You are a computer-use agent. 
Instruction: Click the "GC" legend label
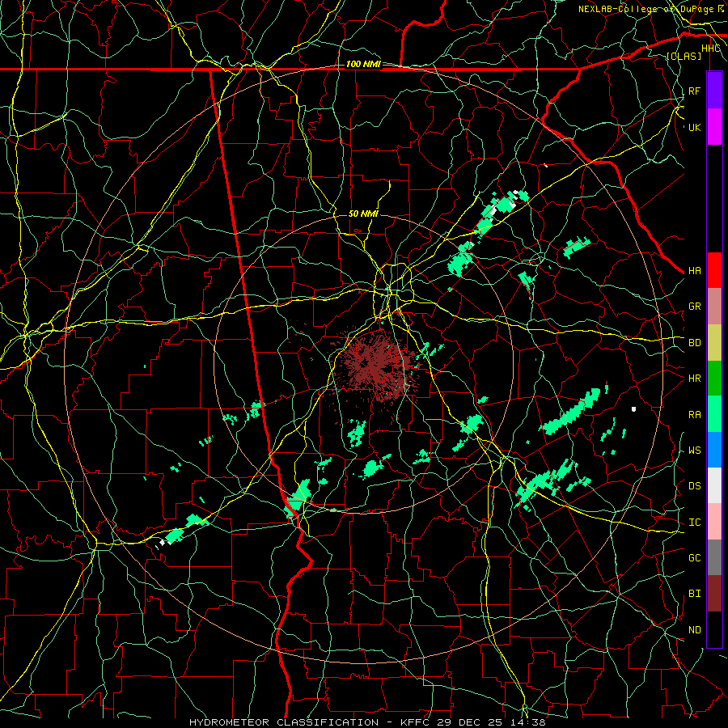point(694,558)
